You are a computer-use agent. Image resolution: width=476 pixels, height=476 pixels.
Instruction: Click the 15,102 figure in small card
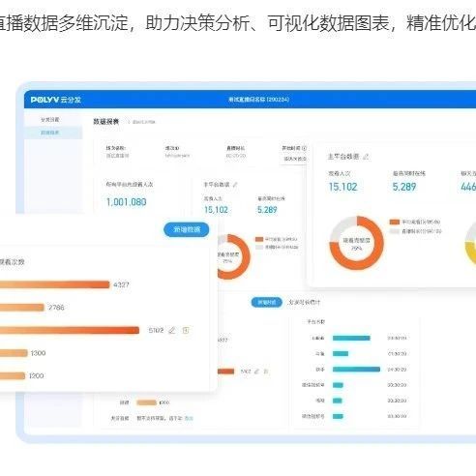(216, 210)
